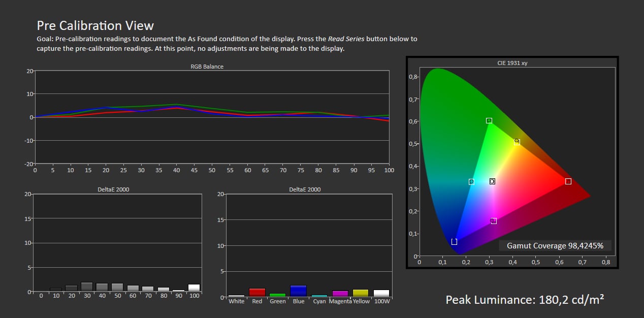Click the '95' x-axis label of RGB Balance
This screenshot has width=644, height=318.
click(x=371, y=170)
